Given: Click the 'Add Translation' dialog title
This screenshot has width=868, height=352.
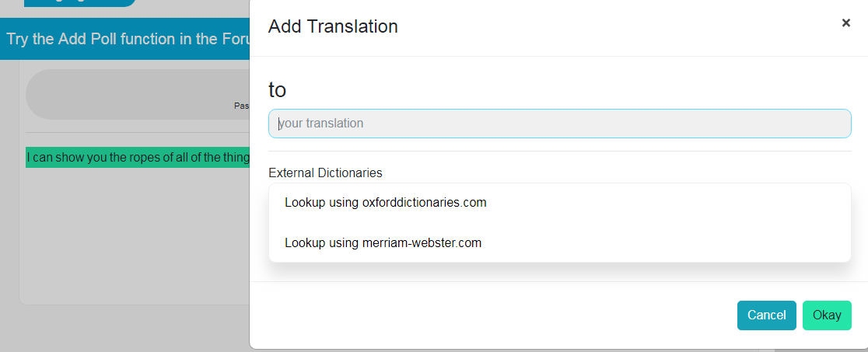Looking at the screenshot, I should point(333,26).
